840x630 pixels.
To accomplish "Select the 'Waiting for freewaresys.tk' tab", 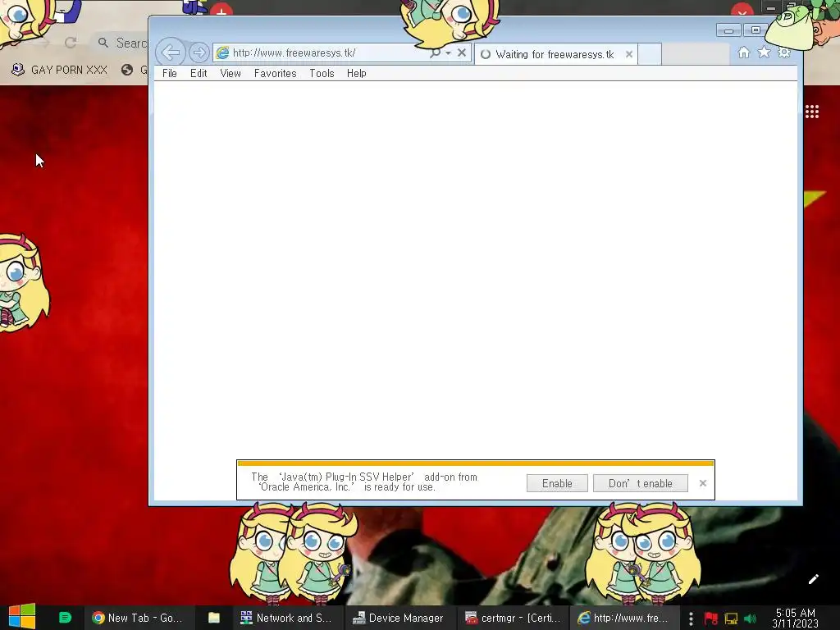I will (555, 55).
